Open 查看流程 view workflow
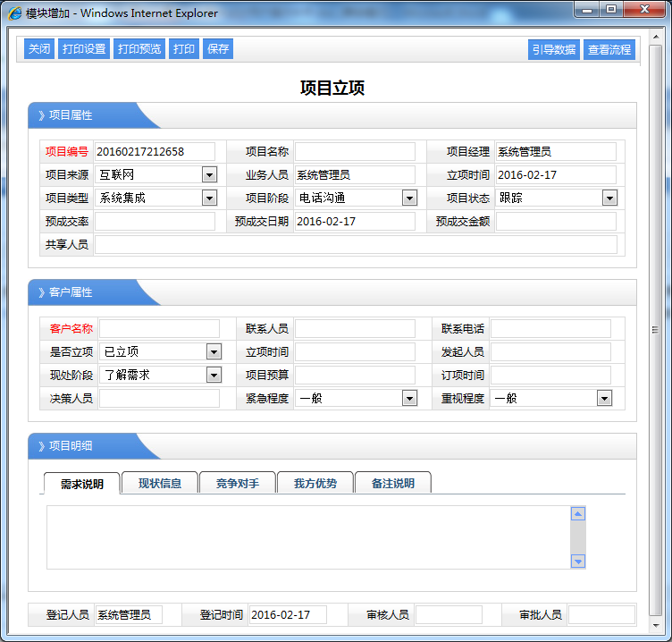672x642 pixels. point(609,50)
